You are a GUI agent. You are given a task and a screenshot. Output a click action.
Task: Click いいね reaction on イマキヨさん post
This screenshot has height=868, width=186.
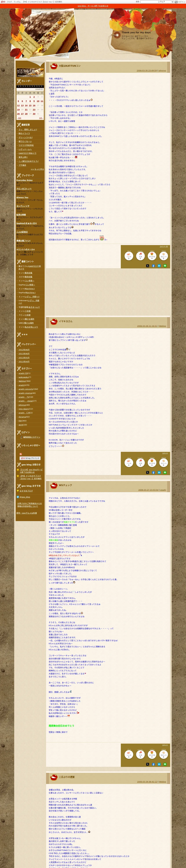tap(129, 463)
